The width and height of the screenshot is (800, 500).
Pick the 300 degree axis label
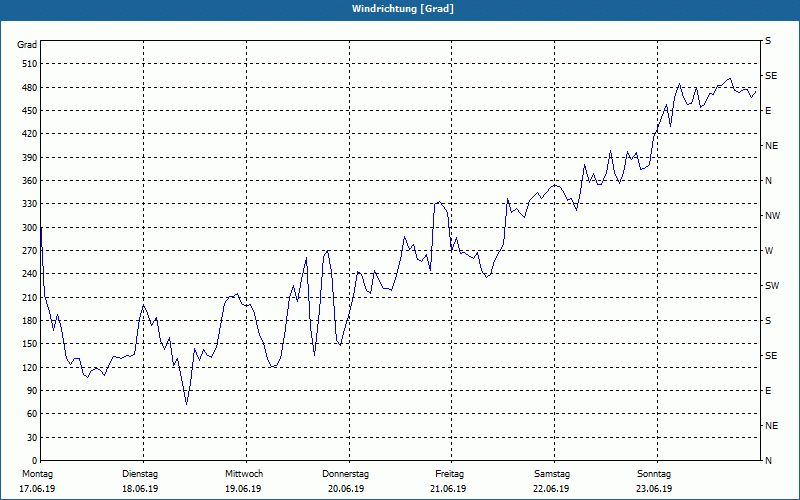click(30, 228)
